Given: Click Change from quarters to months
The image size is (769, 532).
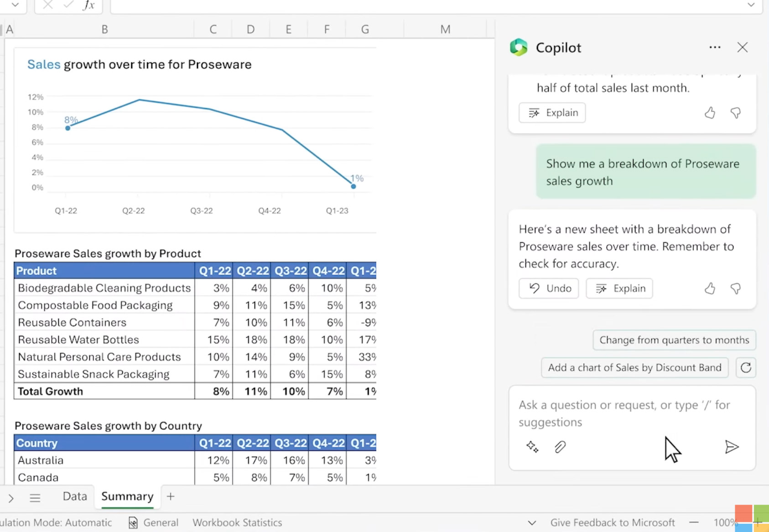Looking at the screenshot, I should 674,340.
